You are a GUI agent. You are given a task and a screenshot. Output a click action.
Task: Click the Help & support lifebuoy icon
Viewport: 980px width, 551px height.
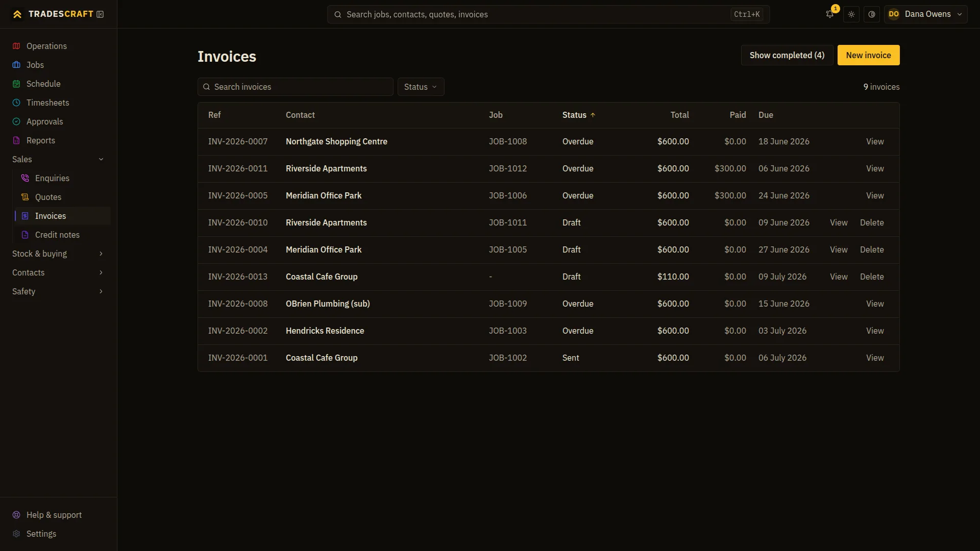pyautogui.click(x=16, y=515)
